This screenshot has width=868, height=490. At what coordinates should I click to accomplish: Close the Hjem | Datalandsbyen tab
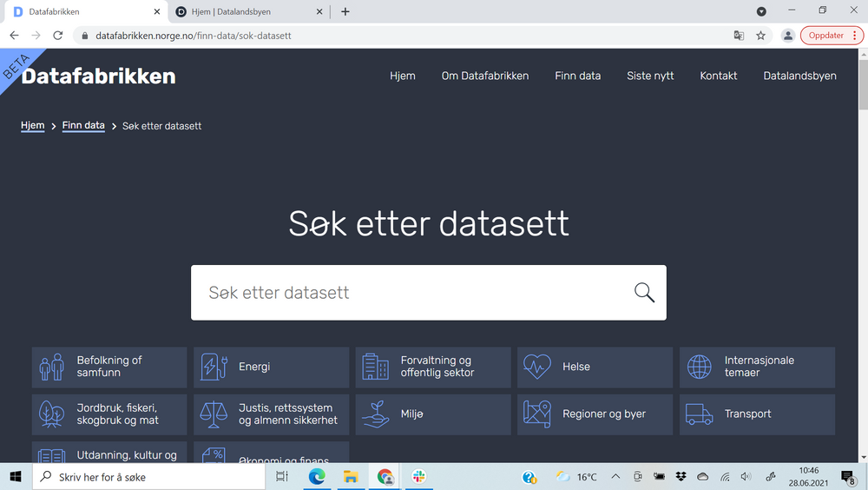pyautogui.click(x=319, y=11)
